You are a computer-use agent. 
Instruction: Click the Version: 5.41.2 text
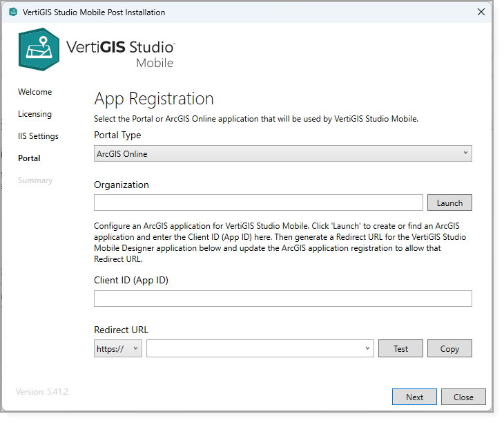(x=42, y=392)
